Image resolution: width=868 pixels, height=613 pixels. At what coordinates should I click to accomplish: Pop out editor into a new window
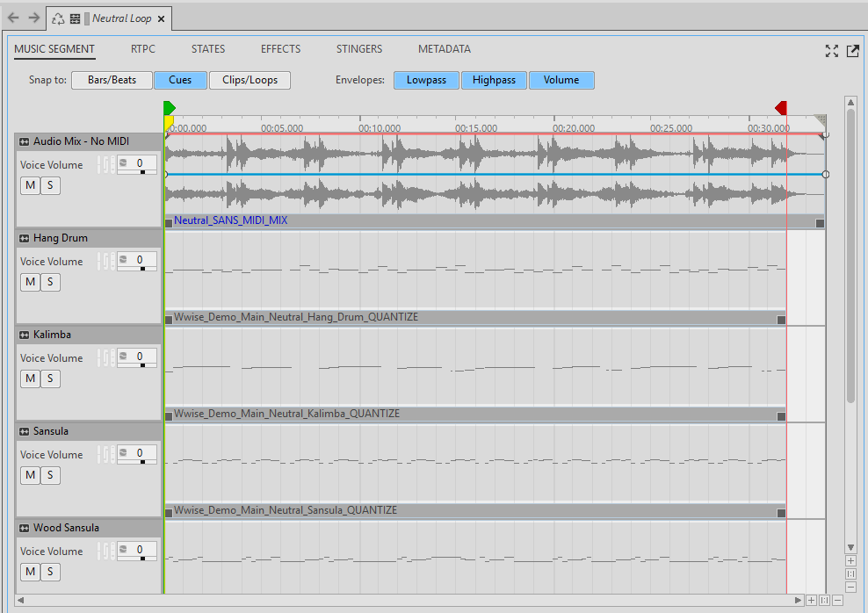point(852,51)
